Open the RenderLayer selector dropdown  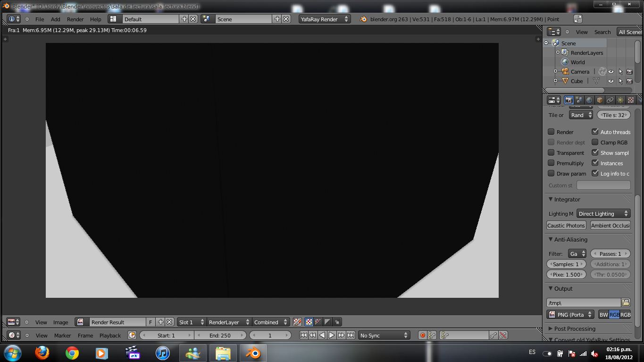click(229, 322)
